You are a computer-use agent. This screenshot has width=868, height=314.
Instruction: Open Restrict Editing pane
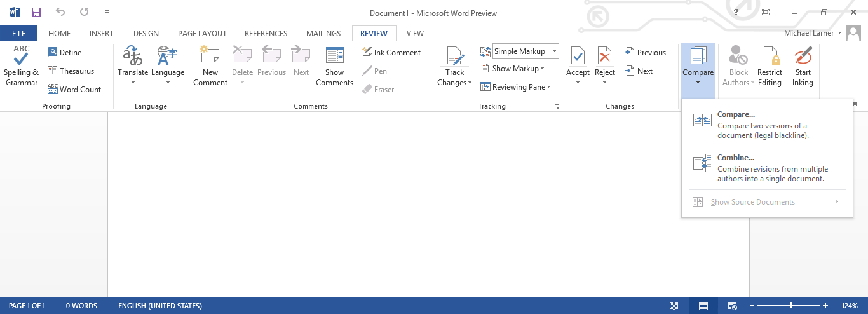pyautogui.click(x=770, y=66)
